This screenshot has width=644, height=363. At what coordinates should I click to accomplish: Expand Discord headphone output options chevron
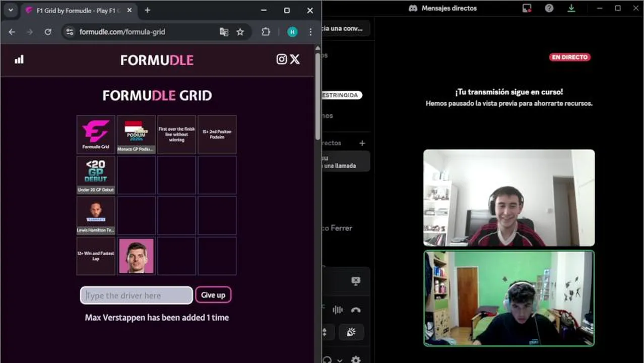pyautogui.click(x=340, y=360)
